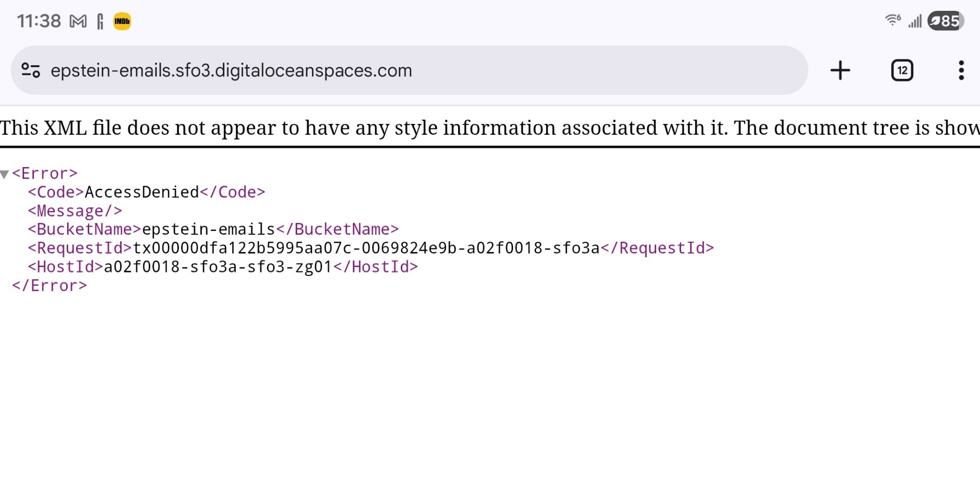Tap the new tab plus button
The image size is (980, 498).
[840, 71]
